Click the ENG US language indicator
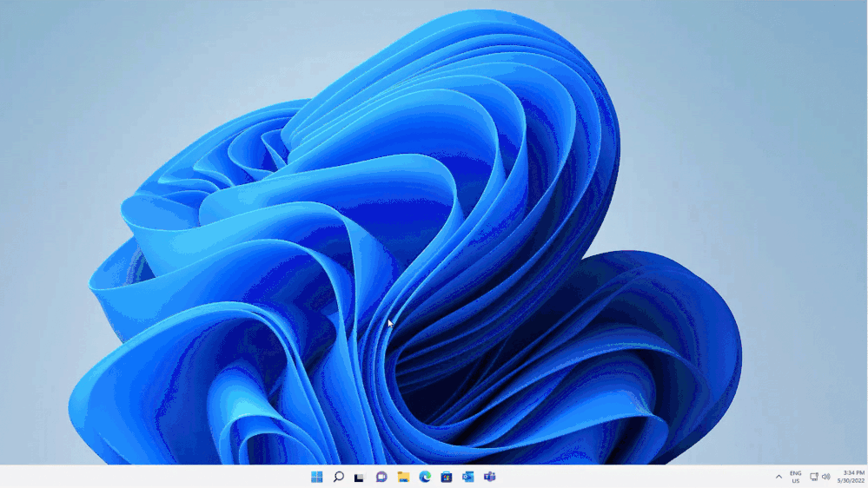This screenshot has height=488, width=868. (796, 477)
